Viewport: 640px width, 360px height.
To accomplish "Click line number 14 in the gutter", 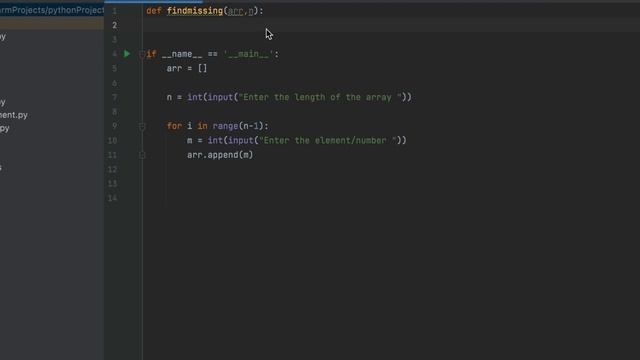I will pyautogui.click(x=112, y=198).
